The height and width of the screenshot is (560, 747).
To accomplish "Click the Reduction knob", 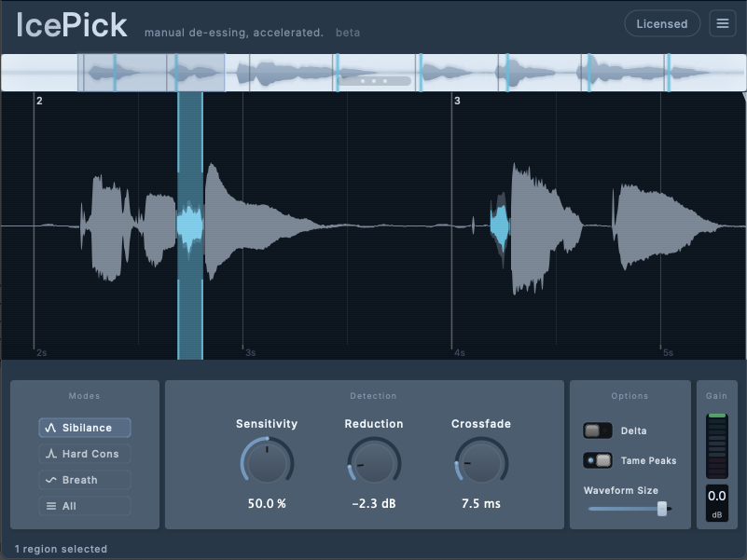I will (373, 464).
